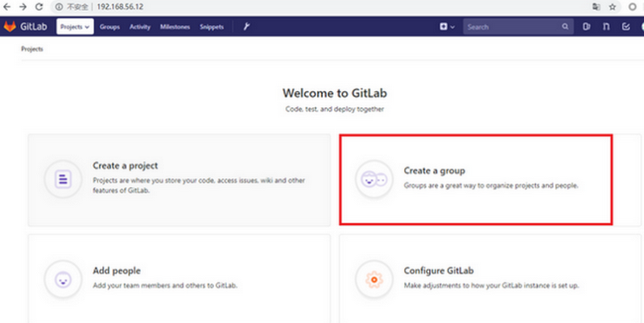
Task: Click the GitLab fox logo
Action: tap(10, 27)
